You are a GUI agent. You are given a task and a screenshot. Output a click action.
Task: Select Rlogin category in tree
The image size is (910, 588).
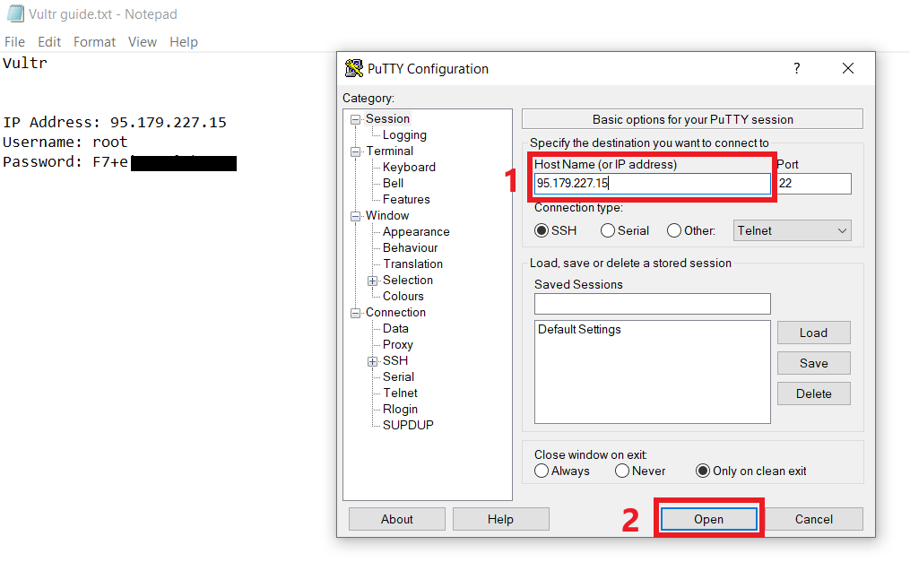(400, 410)
